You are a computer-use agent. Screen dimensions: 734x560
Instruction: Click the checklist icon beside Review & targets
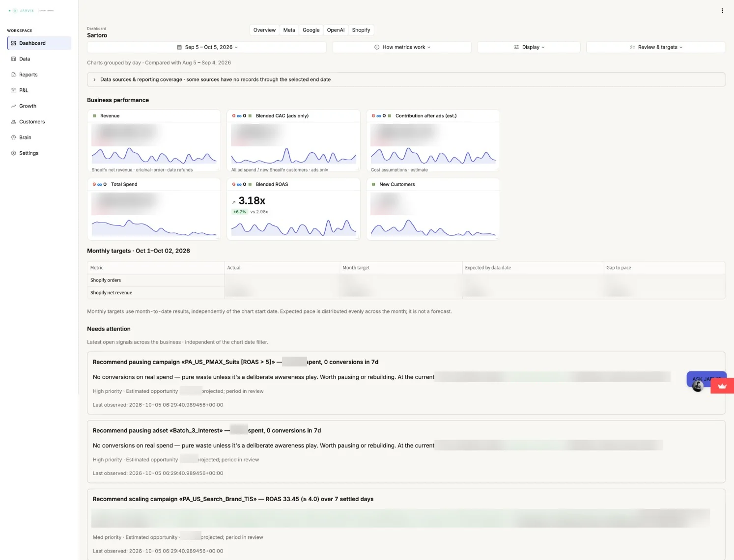pos(632,47)
